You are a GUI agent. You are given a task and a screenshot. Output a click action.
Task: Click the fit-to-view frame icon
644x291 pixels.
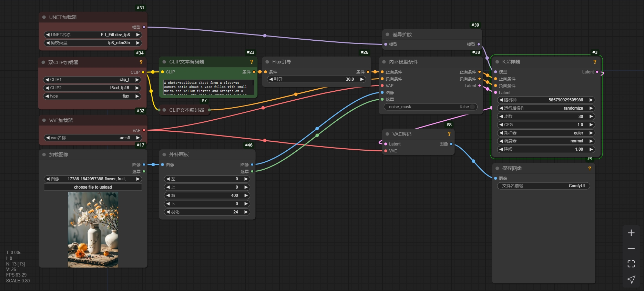631,264
